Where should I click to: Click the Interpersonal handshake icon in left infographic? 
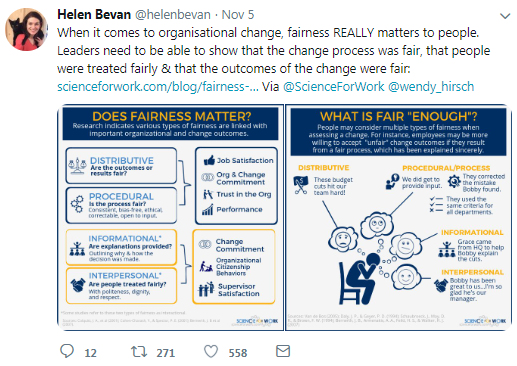point(78,285)
